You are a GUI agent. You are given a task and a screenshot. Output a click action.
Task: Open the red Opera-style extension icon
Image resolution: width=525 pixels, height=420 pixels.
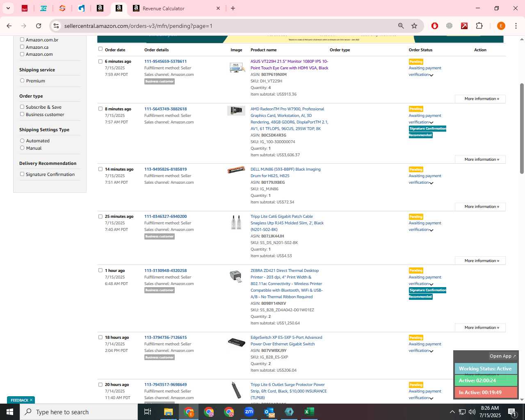pyautogui.click(x=435, y=26)
